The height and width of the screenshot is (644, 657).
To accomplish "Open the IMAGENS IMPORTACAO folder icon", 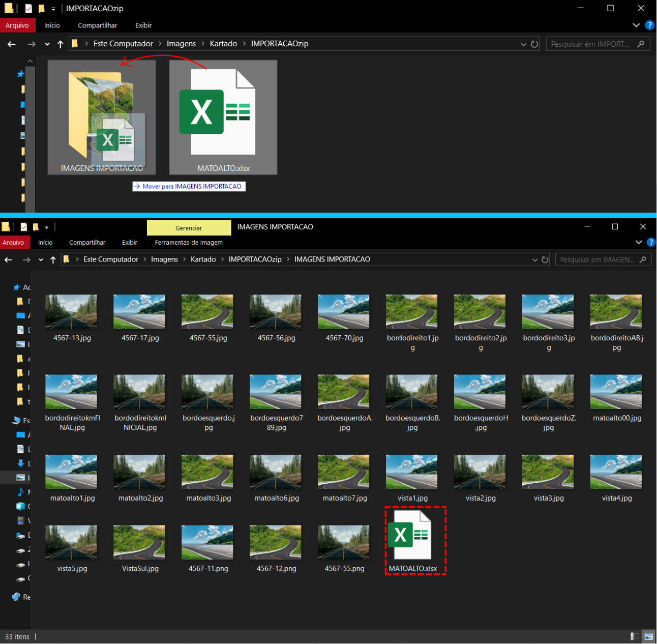I will point(102,116).
